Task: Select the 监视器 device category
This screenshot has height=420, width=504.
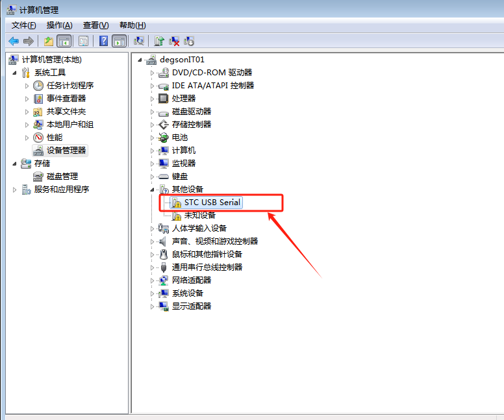Action: pos(184,163)
